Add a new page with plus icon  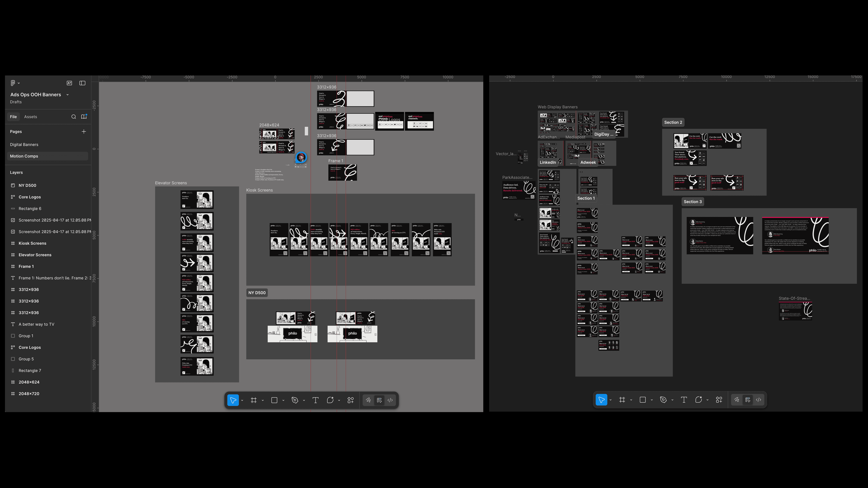[x=84, y=132]
